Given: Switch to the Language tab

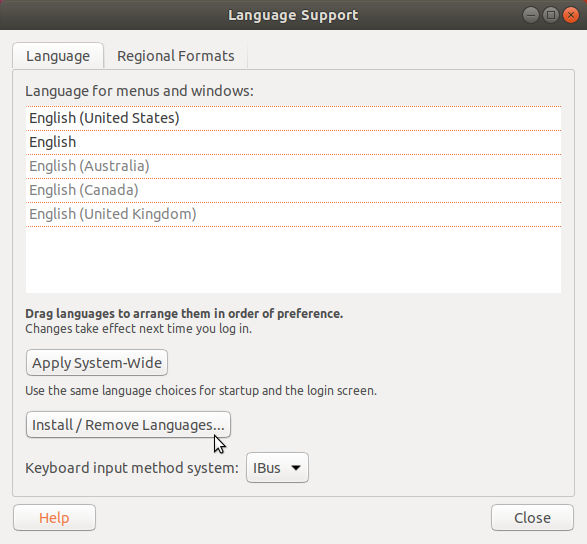Looking at the screenshot, I should click(58, 56).
